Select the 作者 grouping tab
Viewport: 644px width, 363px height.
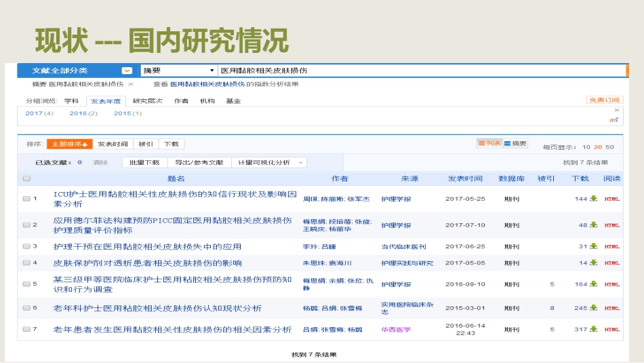pyautogui.click(x=181, y=100)
